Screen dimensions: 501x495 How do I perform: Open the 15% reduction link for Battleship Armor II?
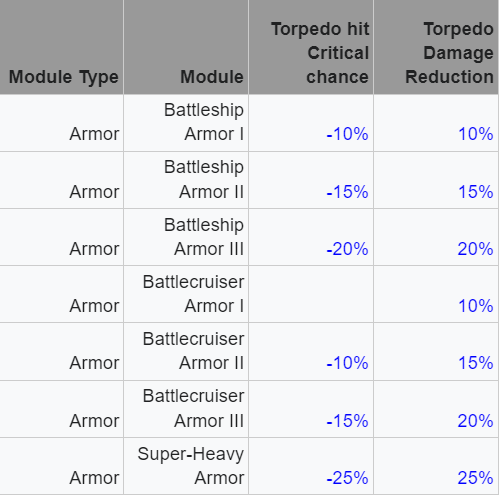coord(476,192)
